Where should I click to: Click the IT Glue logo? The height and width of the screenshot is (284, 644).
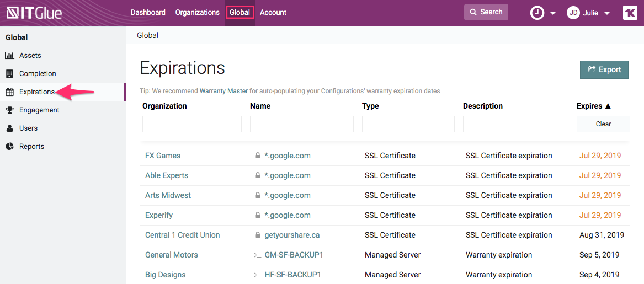point(34,13)
